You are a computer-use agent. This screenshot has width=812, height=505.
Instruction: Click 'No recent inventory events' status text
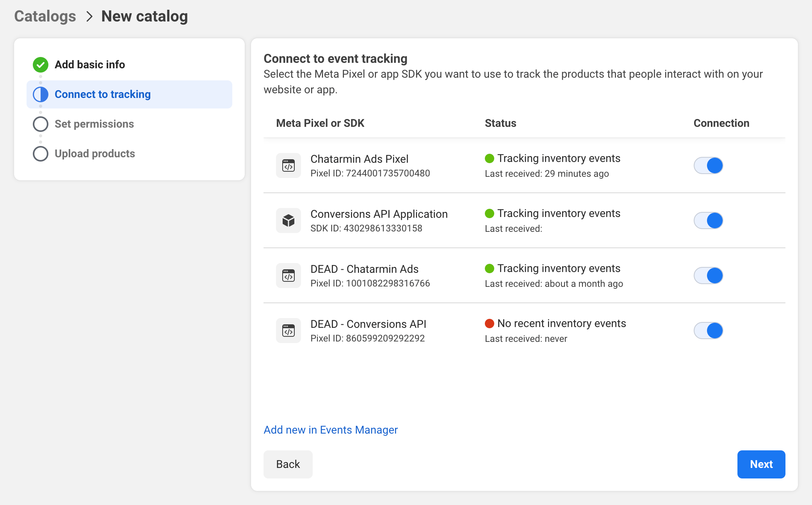click(x=562, y=324)
